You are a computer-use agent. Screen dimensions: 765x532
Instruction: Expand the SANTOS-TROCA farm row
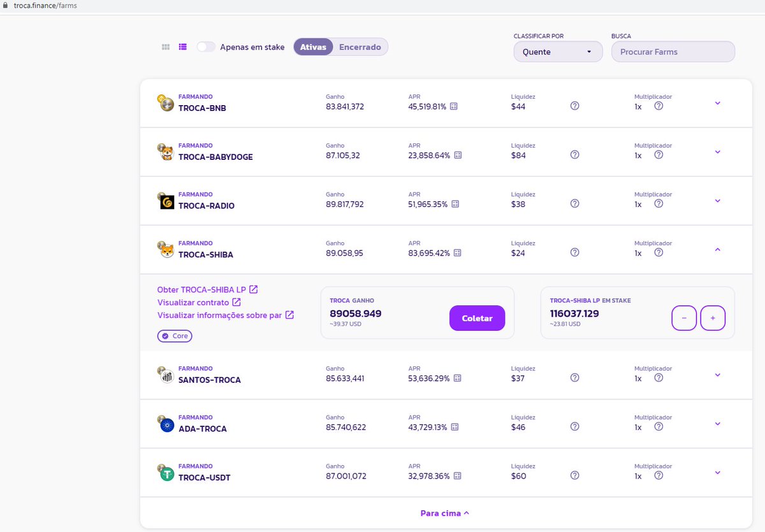(x=718, y=375)
